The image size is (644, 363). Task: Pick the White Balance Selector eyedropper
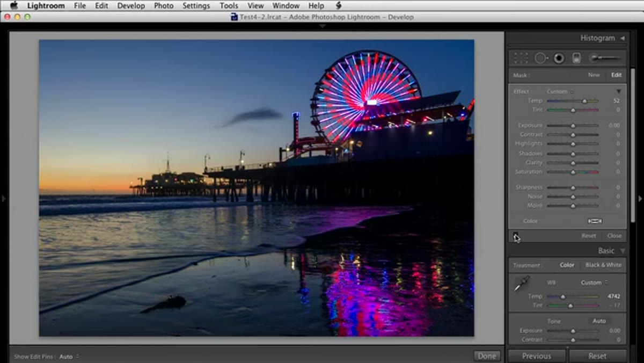pyautogui.click(x=521, y=284)
